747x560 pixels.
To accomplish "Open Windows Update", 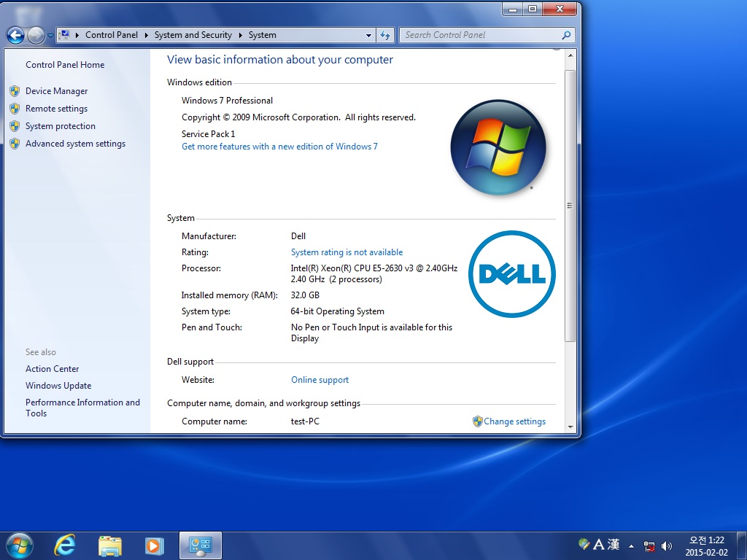I will pyautogui.click(x=58, y=386).
